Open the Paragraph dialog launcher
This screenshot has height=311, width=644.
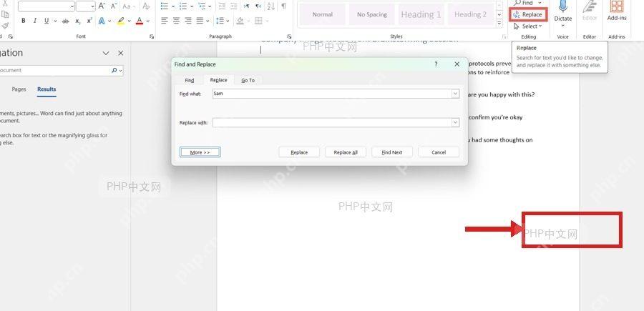(289, 36)
